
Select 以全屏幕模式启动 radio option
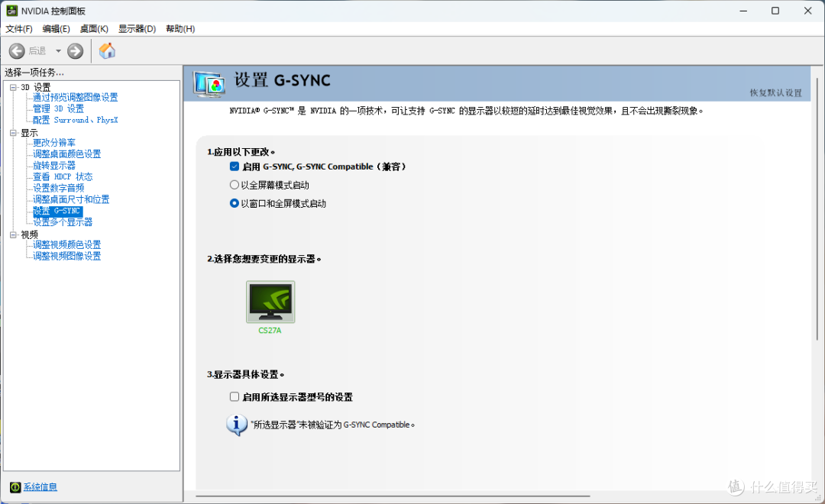coord(235,185)
